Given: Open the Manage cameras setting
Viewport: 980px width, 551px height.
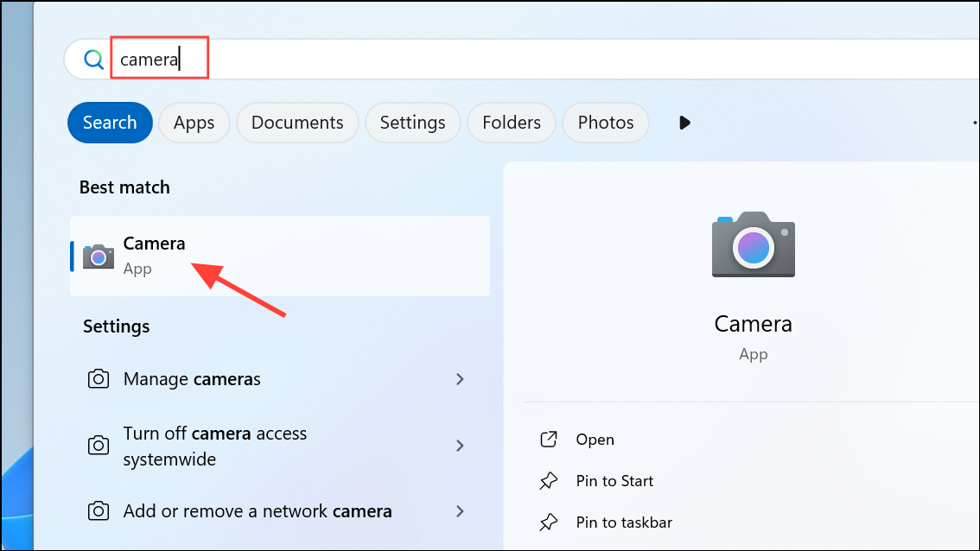Looking at the screenshot, I should click(280, 379).
